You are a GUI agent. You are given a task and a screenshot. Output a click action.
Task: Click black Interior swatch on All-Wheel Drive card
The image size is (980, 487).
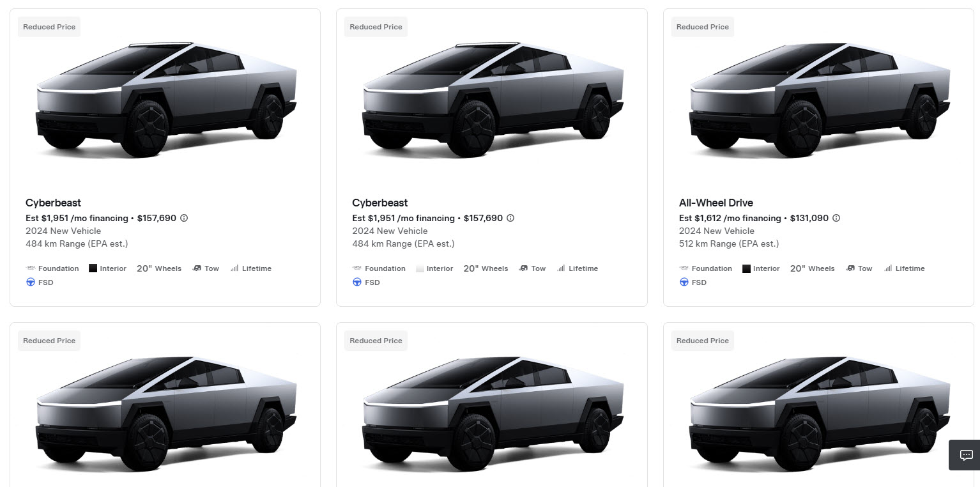747,268
